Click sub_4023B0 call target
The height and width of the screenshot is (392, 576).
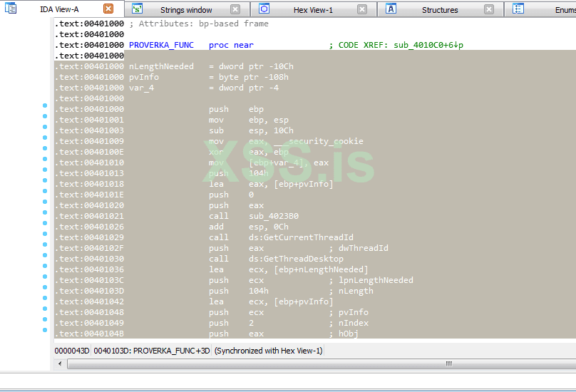pos(274,216)
